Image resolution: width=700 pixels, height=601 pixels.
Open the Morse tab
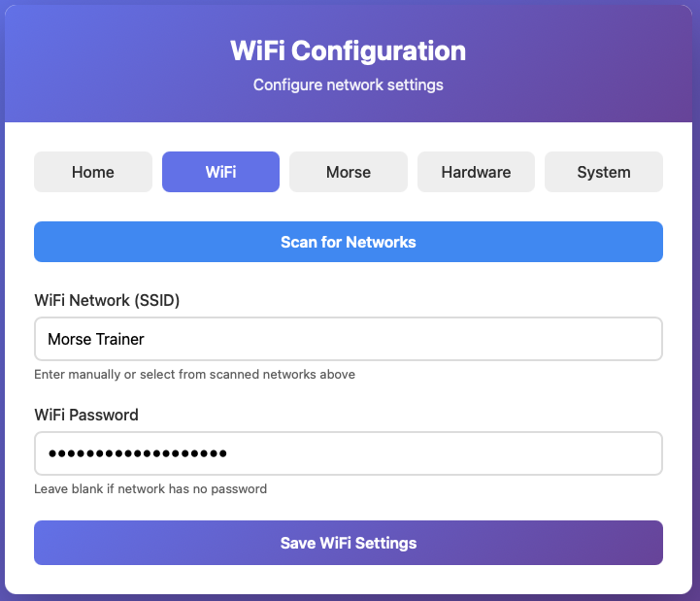(x=349, y=172)
